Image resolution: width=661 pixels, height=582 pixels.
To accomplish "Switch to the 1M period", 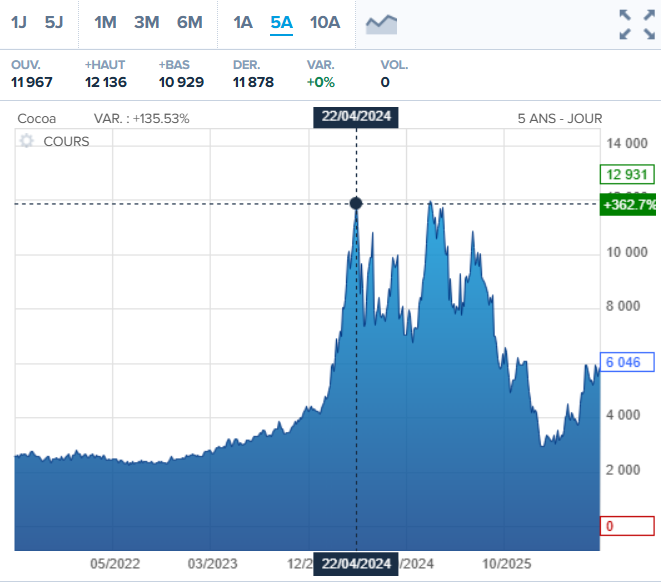I will click(105, 22).
